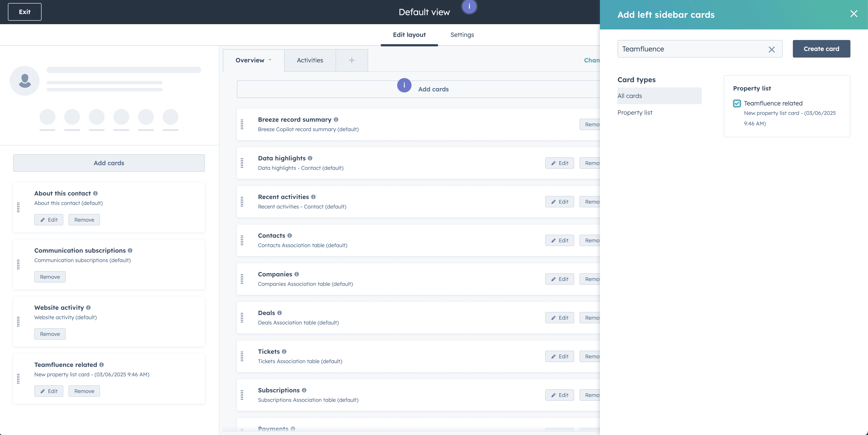Viewport: 868px width, 435px height.
Task: Click the plus icon to add a tab
Action: tap(351, 60)
